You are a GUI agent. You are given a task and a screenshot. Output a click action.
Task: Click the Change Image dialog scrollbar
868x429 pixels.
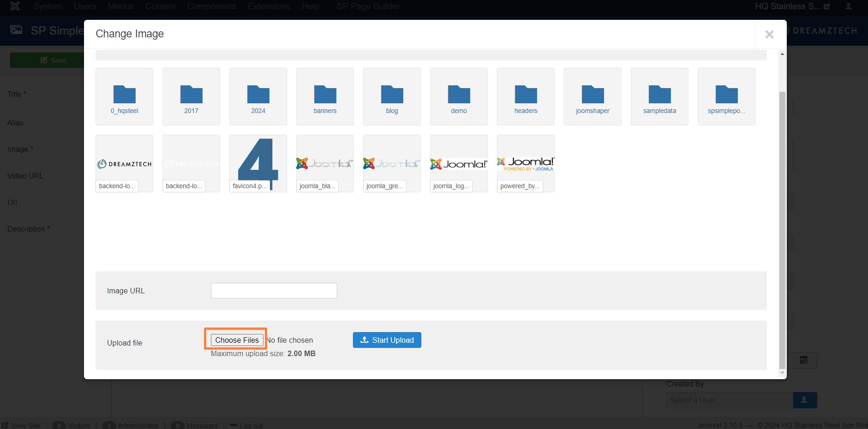click(x=782, y=231)
